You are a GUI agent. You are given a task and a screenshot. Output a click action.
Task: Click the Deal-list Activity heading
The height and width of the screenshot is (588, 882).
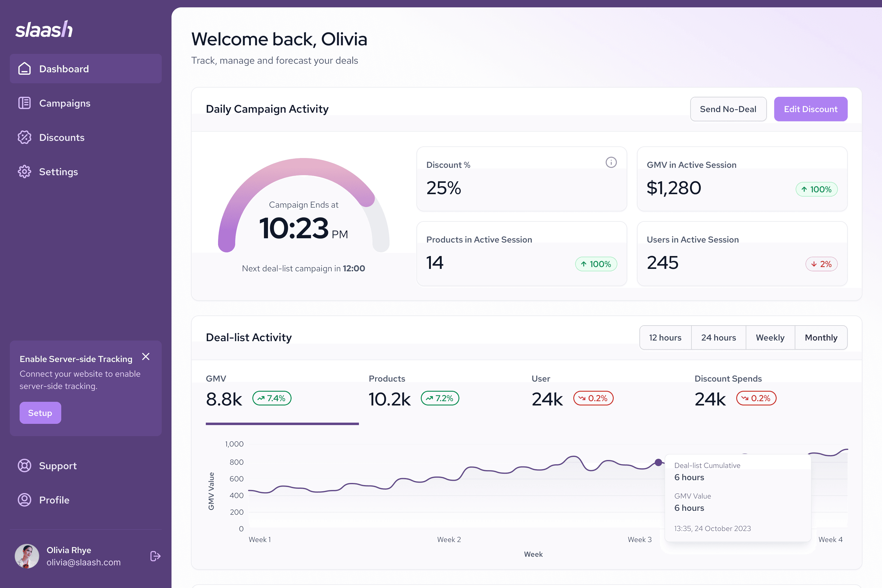pyautogui.click(x=249, y=337)
